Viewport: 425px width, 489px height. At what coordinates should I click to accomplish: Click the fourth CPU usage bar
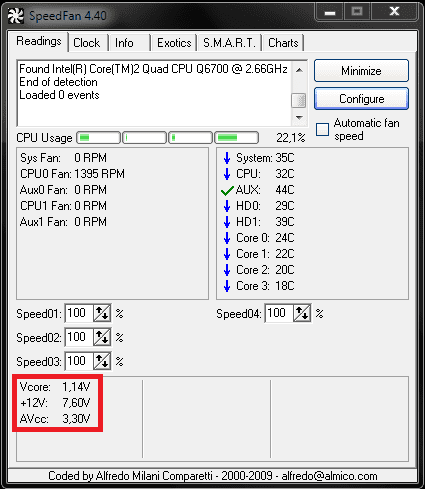click(236, 138)
